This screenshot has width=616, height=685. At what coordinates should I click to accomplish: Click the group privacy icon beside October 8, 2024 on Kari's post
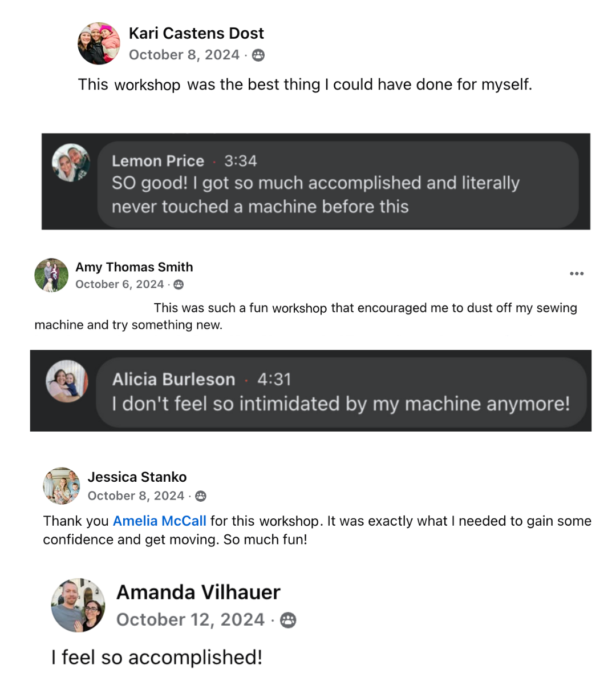click(x=258, y=55)
